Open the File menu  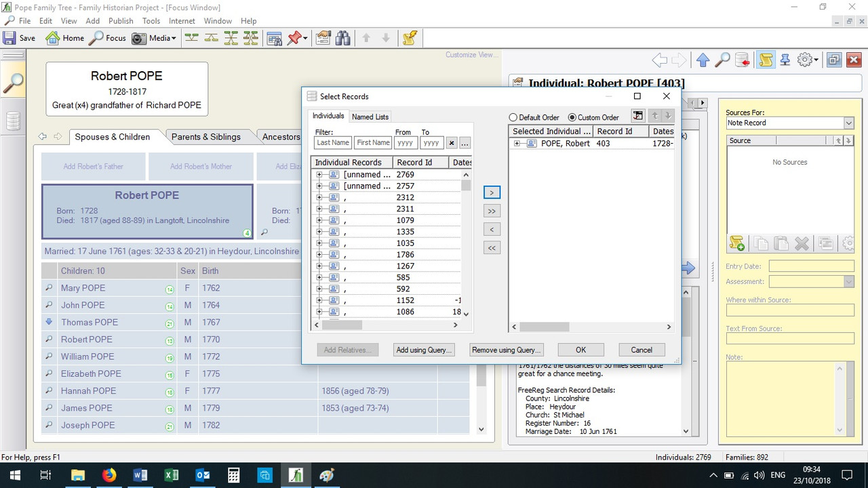pos(24,21)
